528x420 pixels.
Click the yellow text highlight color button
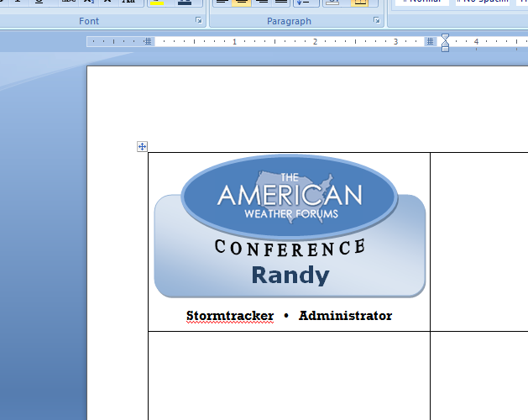pos(157,3)
